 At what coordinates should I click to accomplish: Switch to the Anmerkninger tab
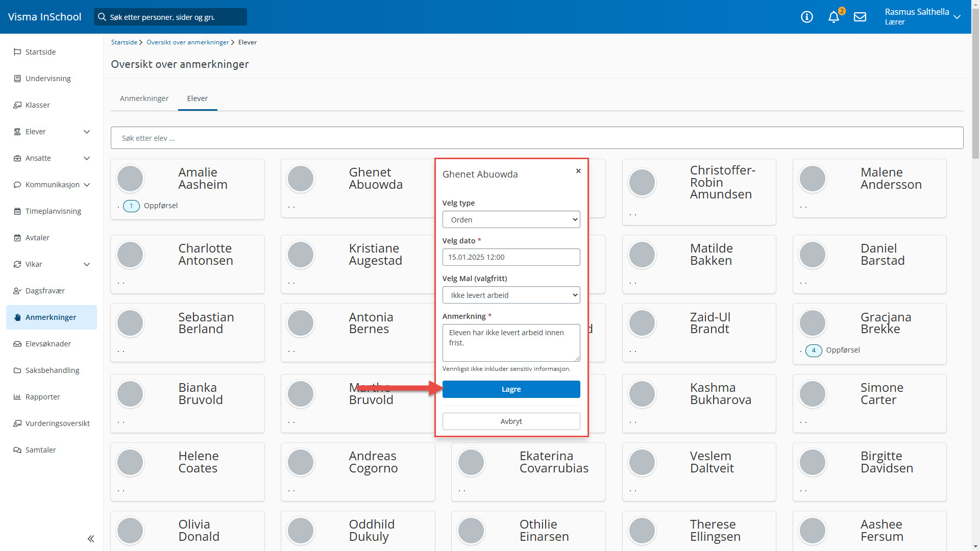click(x=144, y=98)
